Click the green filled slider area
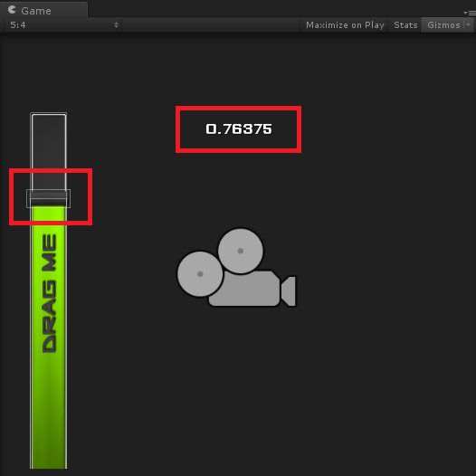This screenshot has height=476, width=476. pyautogui.click(x=49, y=337)
